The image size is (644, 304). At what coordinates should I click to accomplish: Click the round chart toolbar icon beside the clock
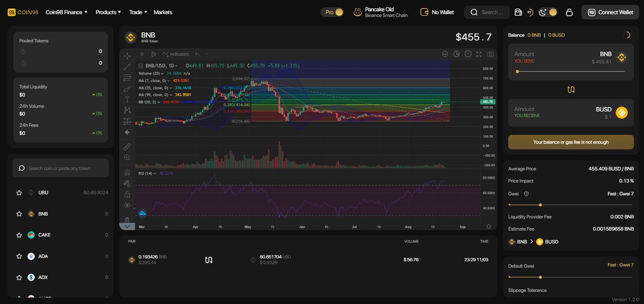445,54
